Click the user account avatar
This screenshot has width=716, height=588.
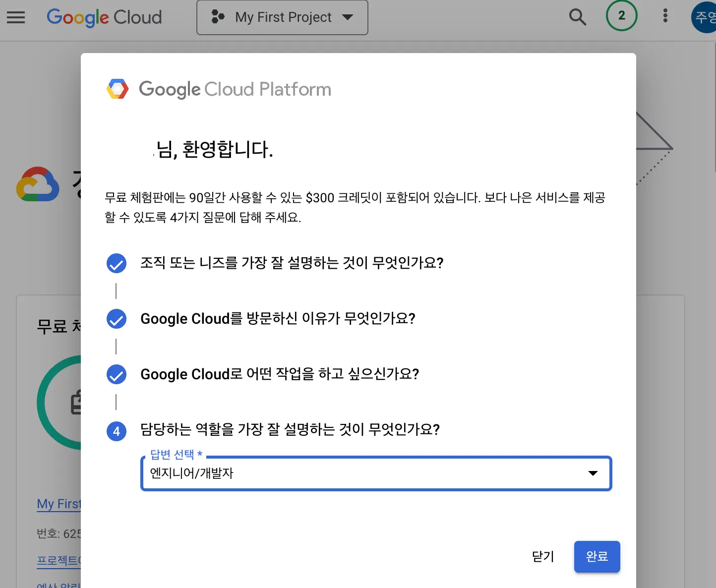click(x=704, y=17)
